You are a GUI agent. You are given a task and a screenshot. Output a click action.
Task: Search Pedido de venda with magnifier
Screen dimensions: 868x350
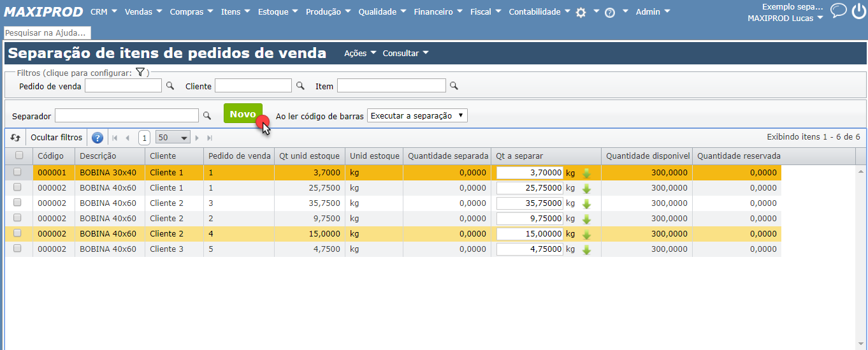point(170,85)
